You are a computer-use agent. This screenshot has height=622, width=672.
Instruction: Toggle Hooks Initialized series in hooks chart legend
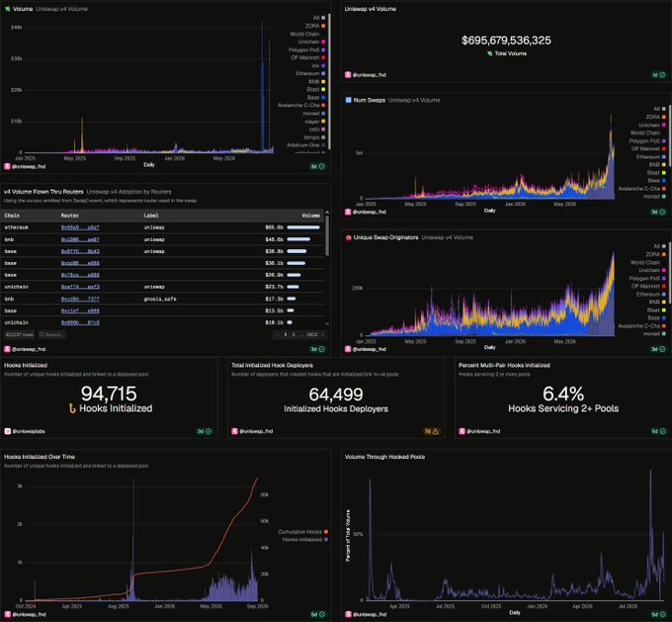[x=305, y=539]
